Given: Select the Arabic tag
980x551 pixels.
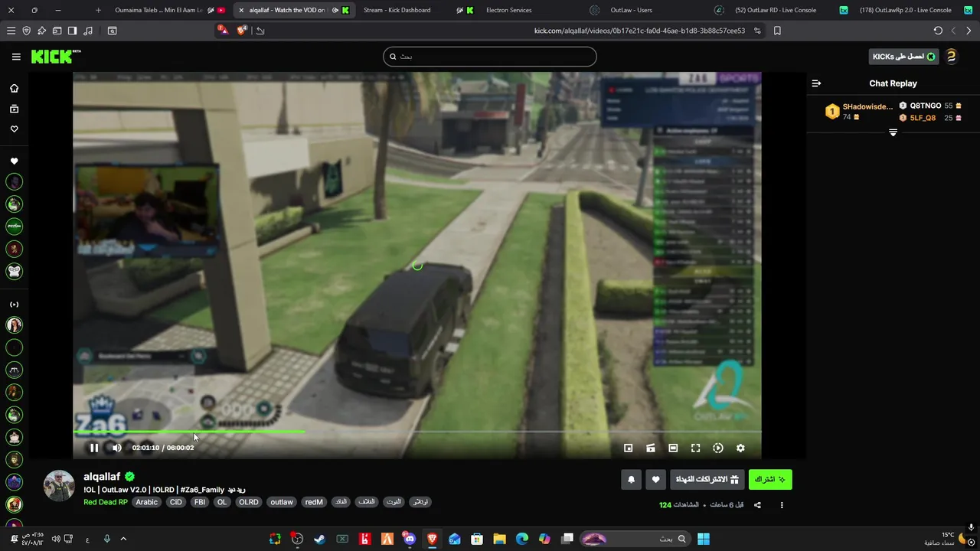Looking at the screenshot, I should 146,502.
